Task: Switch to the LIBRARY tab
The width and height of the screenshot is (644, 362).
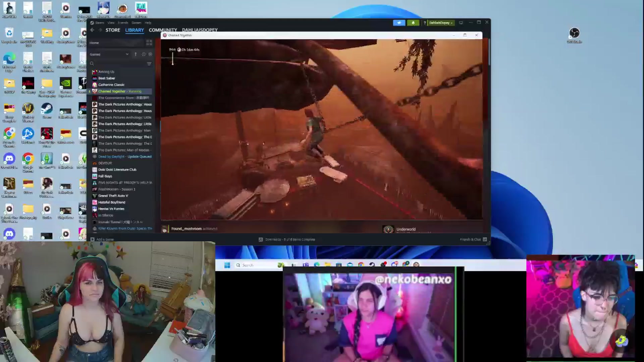Action: (135, 30)
